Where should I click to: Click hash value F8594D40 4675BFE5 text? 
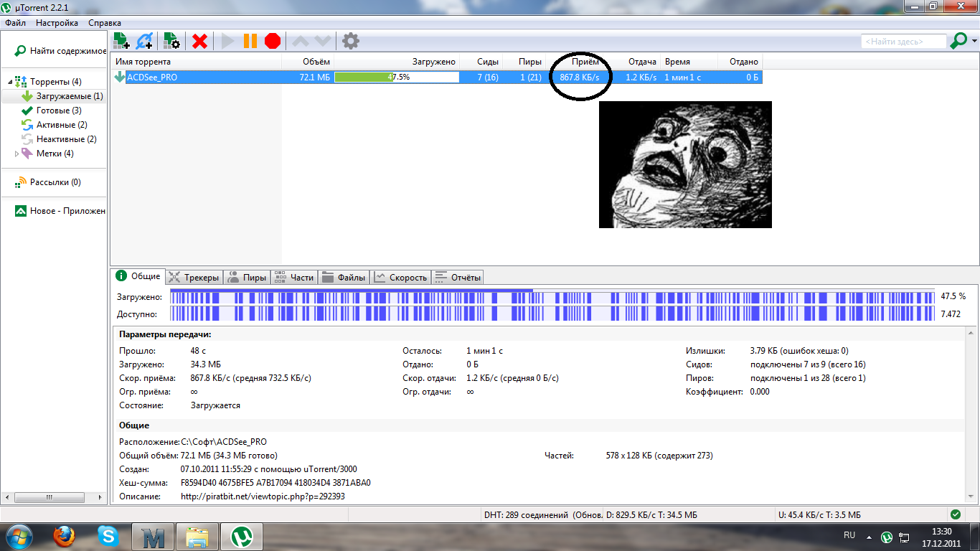(275, 483)
